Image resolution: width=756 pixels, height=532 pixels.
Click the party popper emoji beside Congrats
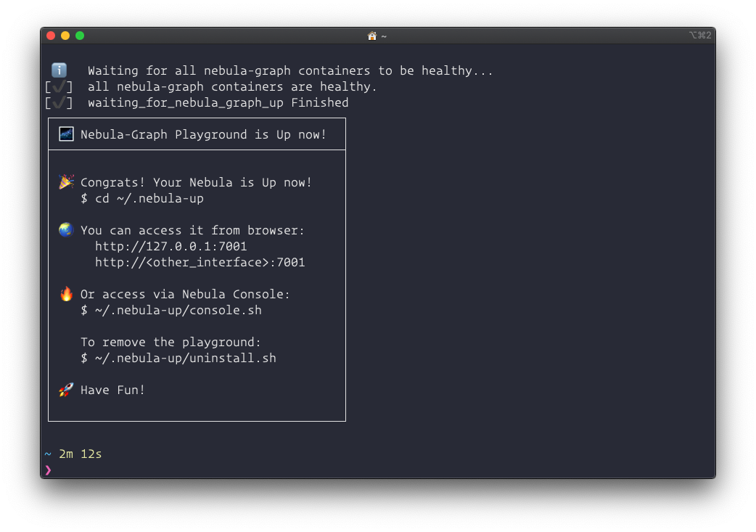pyautogui.click(x=66, y=182)
